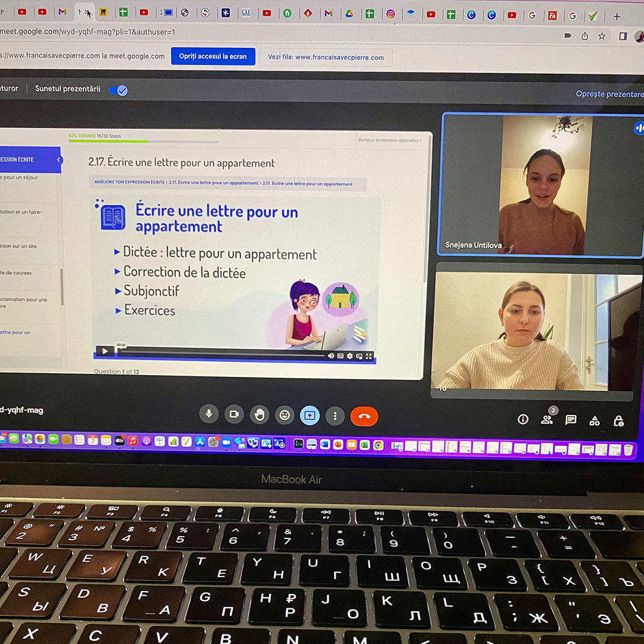Viewport: 644px width, 644px height.
Task: Open the video player settings gear
Action: click(350, 356)
